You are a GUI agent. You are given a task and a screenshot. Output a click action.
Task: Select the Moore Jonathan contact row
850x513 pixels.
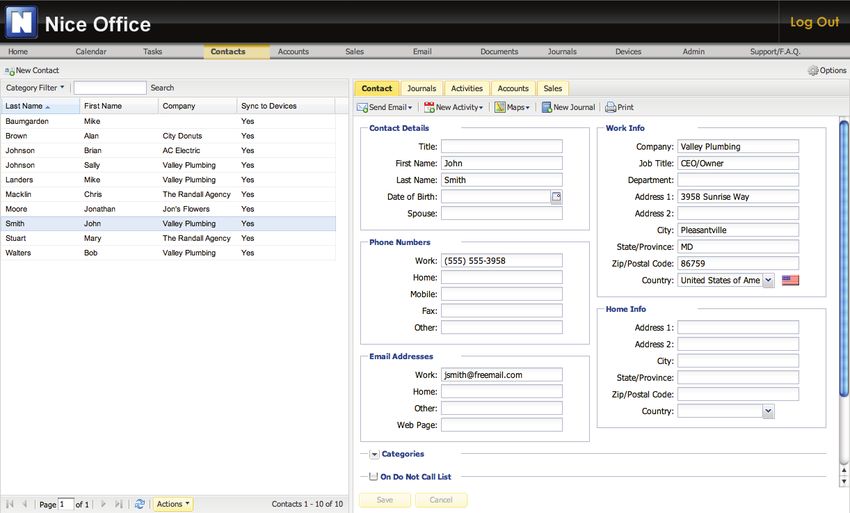click(x=168, y=209)
